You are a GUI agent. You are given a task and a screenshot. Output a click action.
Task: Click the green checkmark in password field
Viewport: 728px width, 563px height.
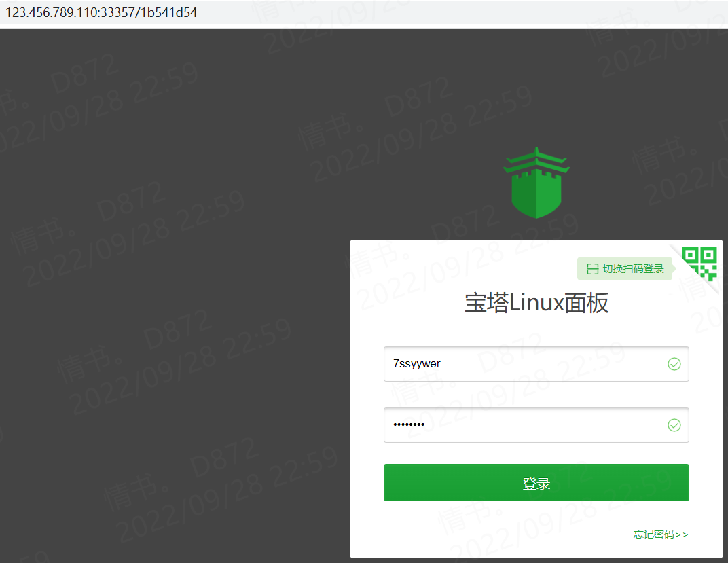(674, 425)
